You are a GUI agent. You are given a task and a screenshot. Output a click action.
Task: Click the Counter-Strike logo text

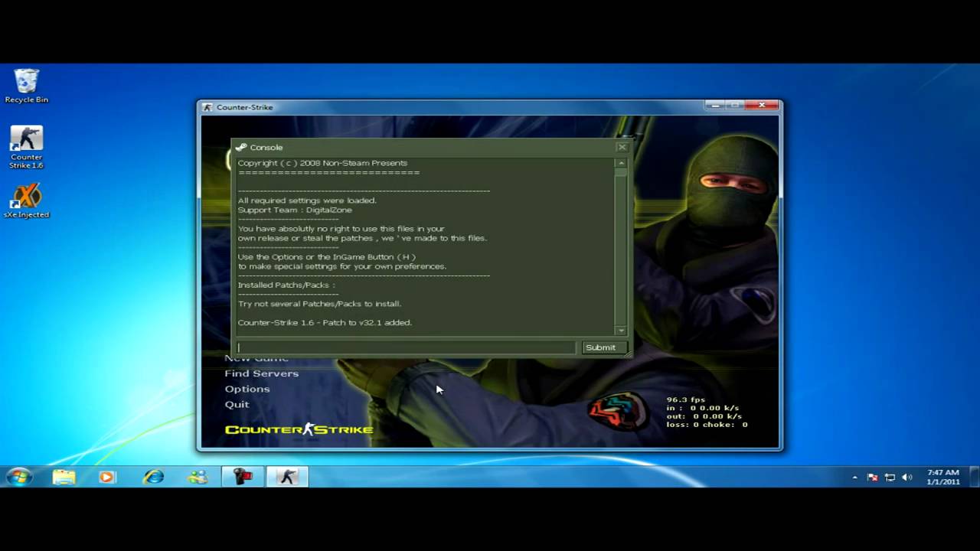pyautogui.click(x=299, y=429)
